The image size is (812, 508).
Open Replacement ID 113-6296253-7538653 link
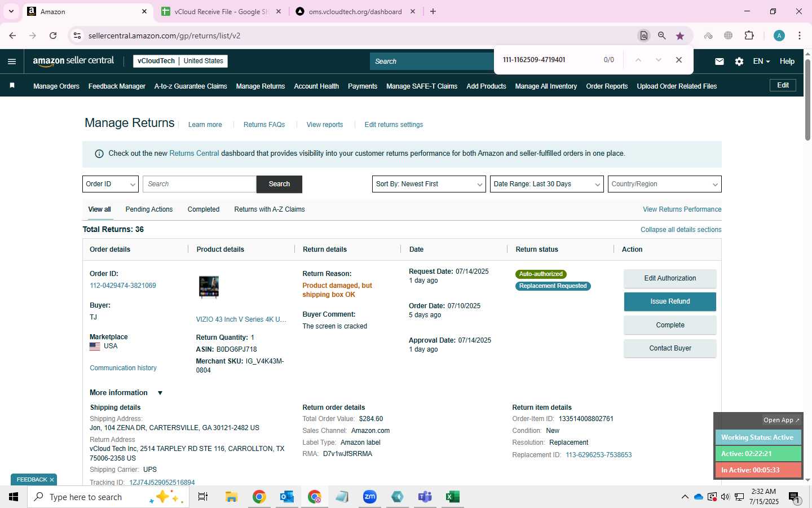pos(599,455)
